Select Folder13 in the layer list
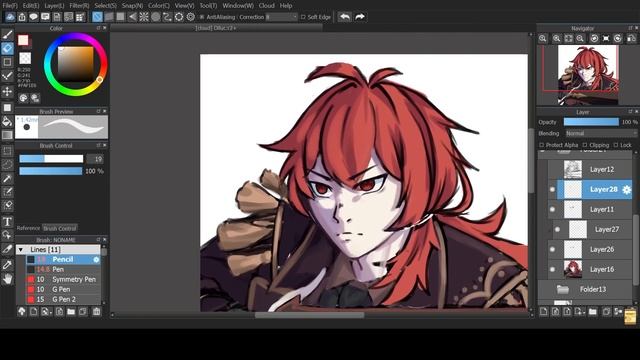 586,289
